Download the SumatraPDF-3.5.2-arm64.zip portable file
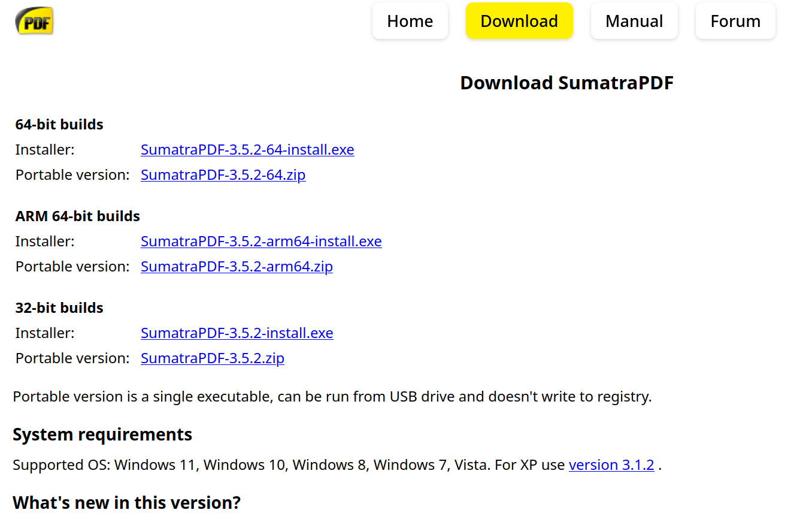 point(237,266)
